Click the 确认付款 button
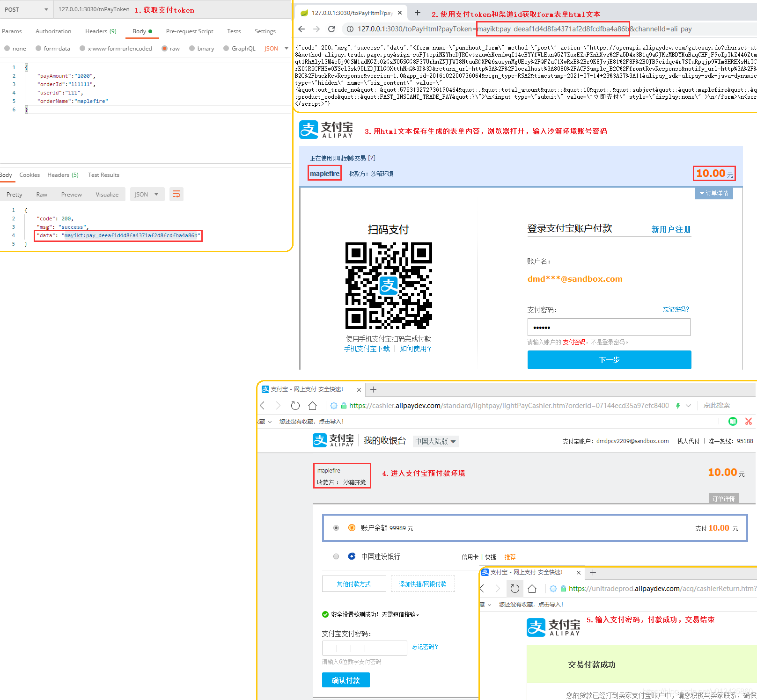 coord(346,680)
